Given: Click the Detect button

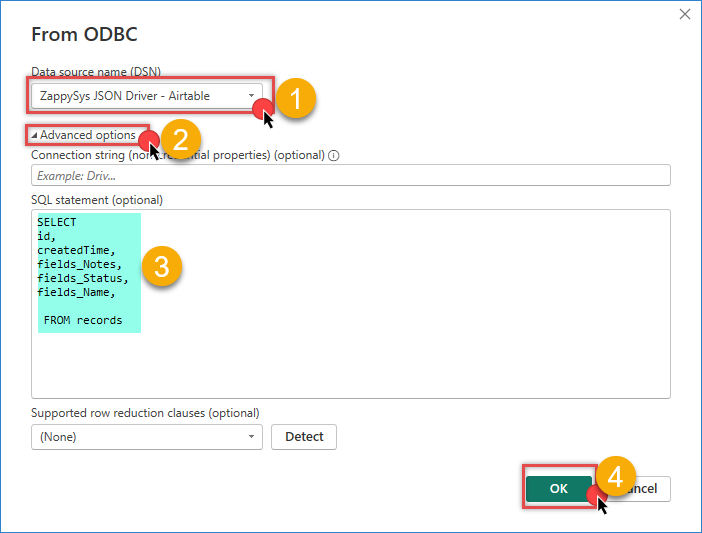Looking at the screenshot, I should (304, 437).
